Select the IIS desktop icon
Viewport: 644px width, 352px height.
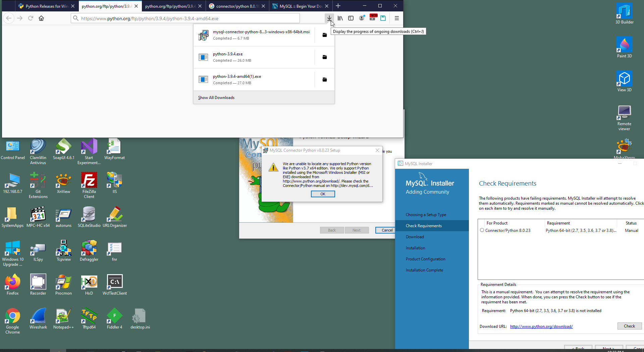[114, 183]
